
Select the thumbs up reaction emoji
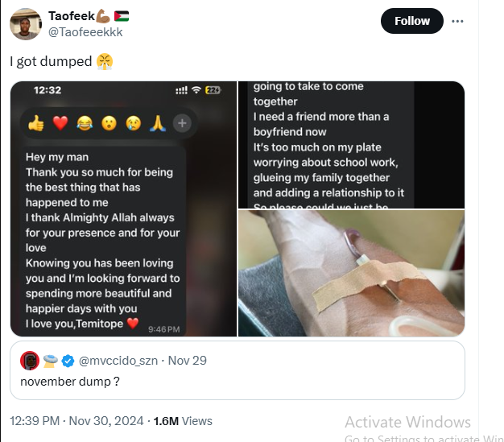tap(36, 123)
